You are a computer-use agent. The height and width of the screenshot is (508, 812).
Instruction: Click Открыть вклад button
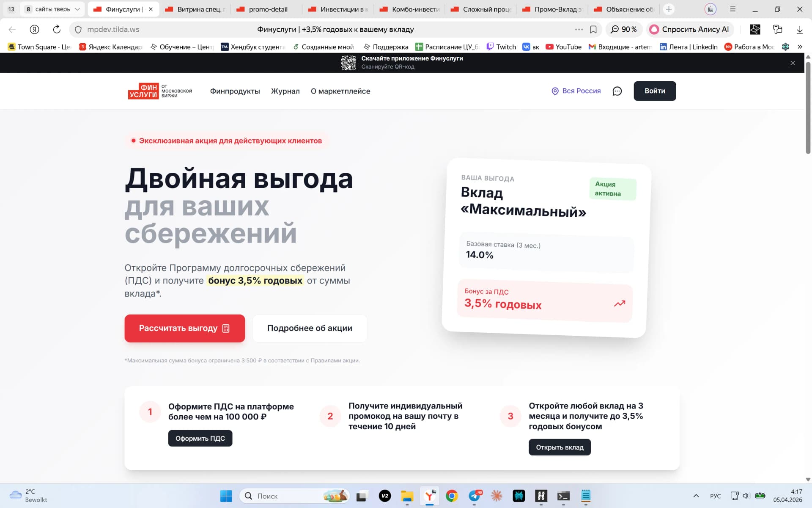tap(560, 447)
